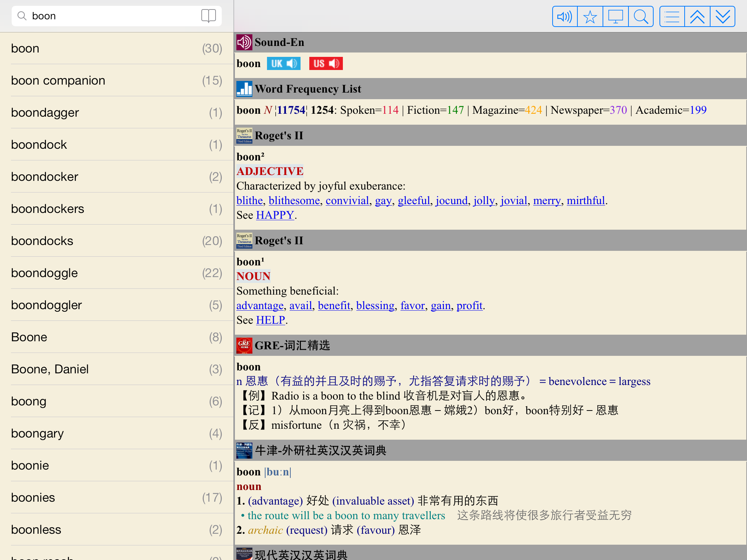Select 'boondoggle' in the word list
The width and height of the screenshot is (747, 560).
(x=117, y=273)
